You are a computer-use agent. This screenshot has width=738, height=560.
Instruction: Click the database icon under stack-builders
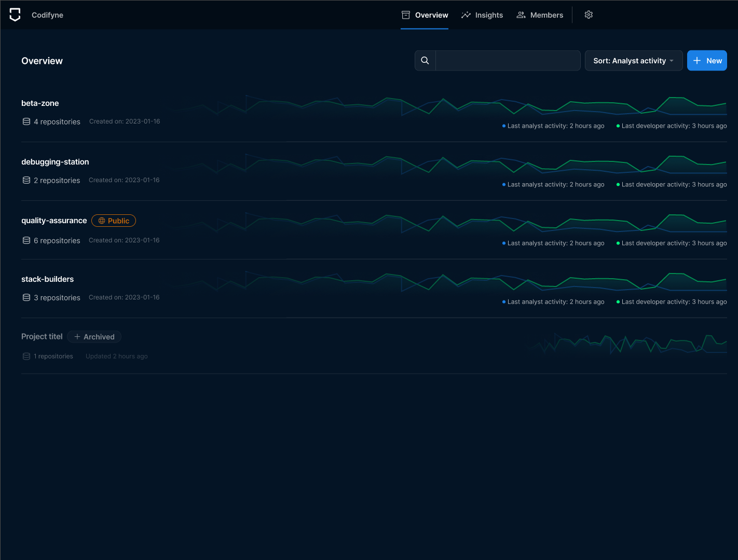[26, 297]
